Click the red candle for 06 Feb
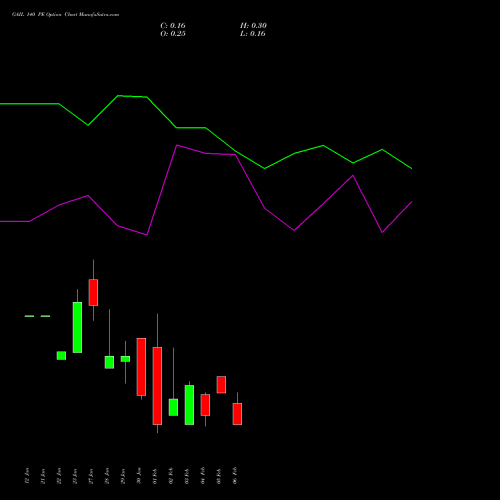500x500 pixels. point(237,414)
